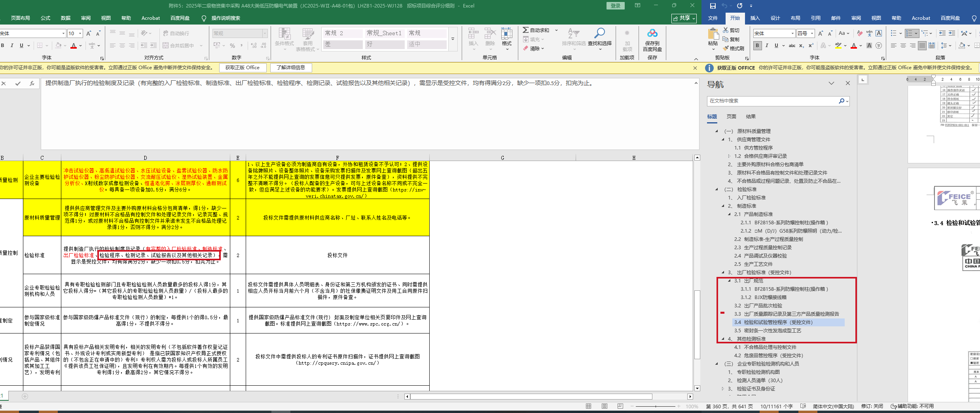Click the 了解详细信息 button in Excel
This screenshot has height=413, width=980.
(x=291, y=68)
